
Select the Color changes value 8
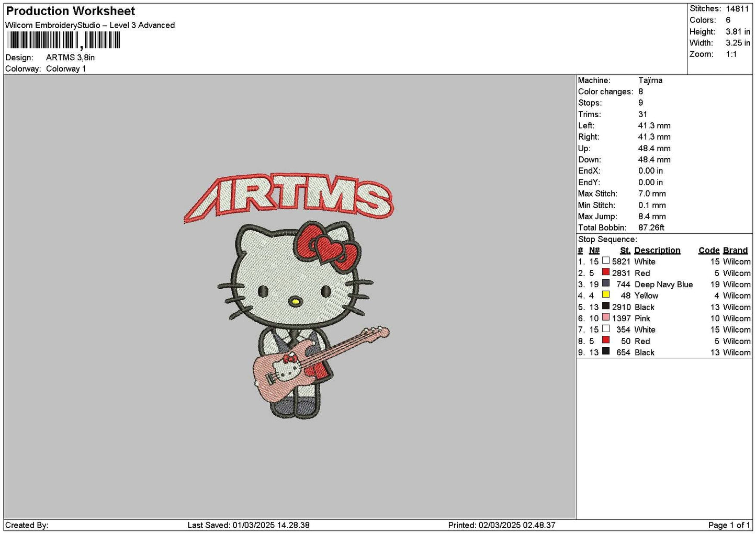[640, 92]
